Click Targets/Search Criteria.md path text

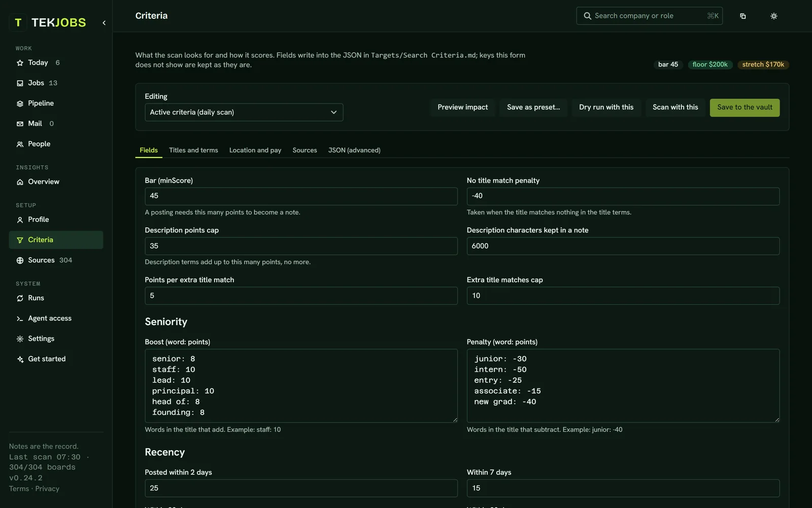[424, 55]
